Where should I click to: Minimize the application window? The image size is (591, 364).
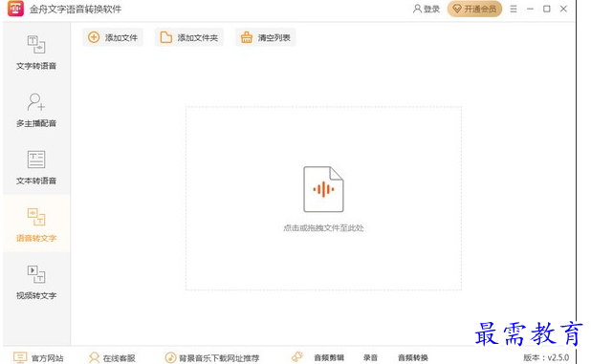click(x=530, y=9)
